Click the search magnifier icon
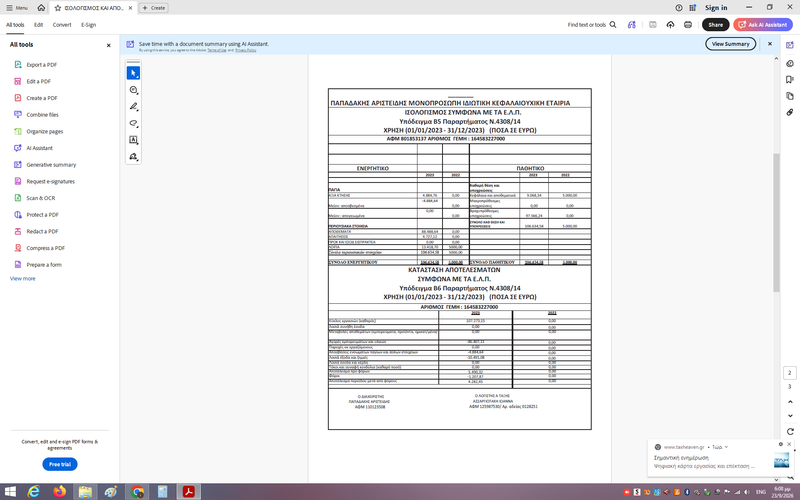The image size is (800, 500). point(613,24)
